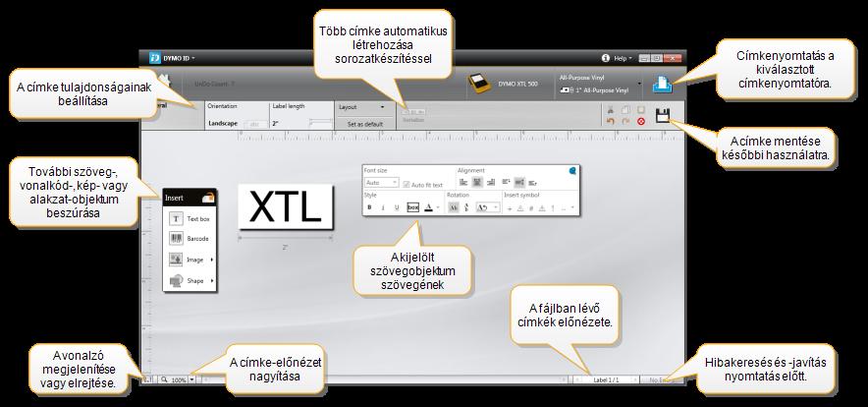Toggle underline text style
The image size is (868, 407).
click(x=397, y=207)
